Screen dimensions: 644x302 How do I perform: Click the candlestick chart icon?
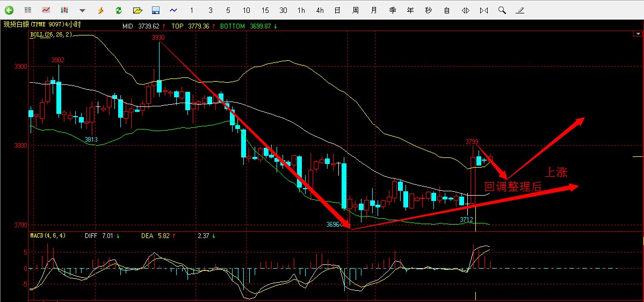64,10
